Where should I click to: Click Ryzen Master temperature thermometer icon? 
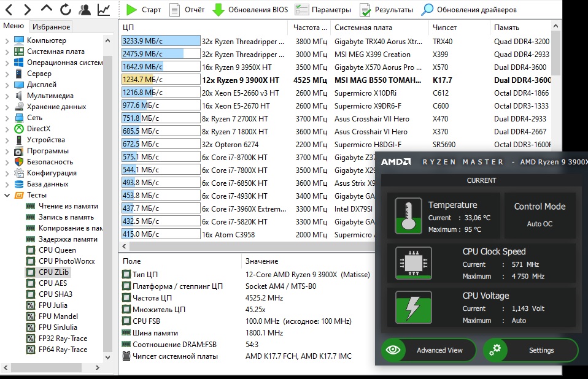(x=408, y=216)
